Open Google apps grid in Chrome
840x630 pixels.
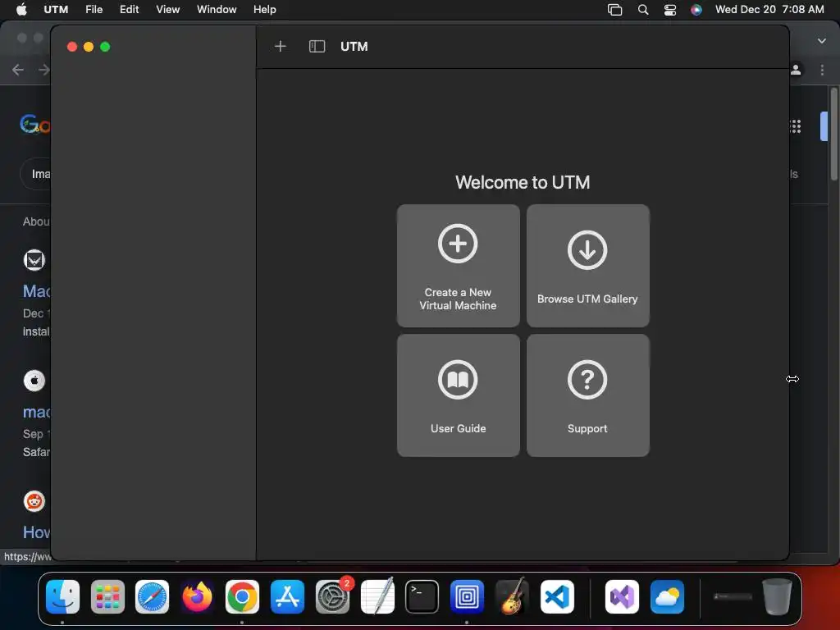point(796,126)
